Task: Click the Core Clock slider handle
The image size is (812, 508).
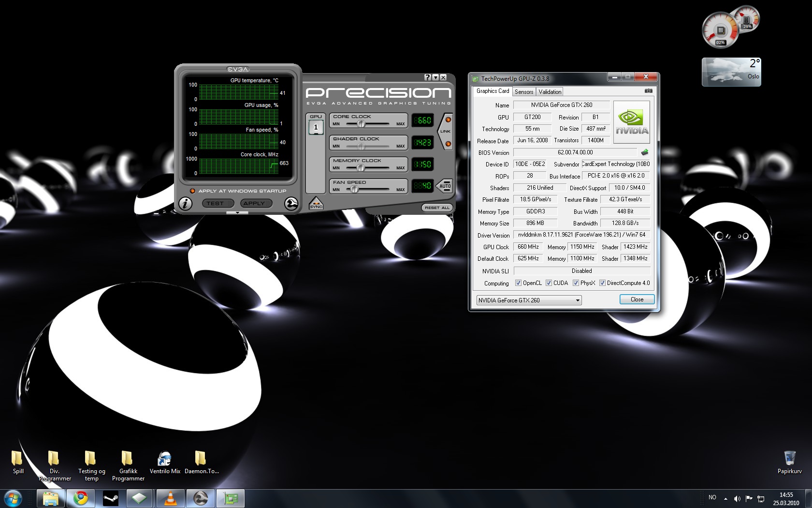Action: 361,124
